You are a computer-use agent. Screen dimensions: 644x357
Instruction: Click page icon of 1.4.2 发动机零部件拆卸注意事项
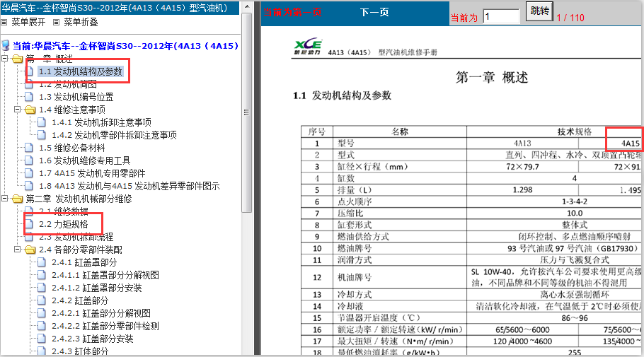(x=42, y=135)
